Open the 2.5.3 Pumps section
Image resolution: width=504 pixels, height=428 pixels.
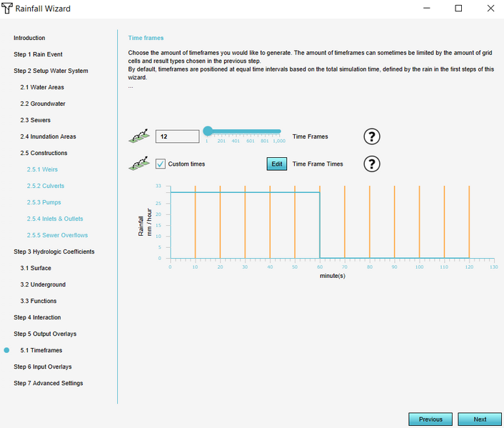(x=44, y=202)
